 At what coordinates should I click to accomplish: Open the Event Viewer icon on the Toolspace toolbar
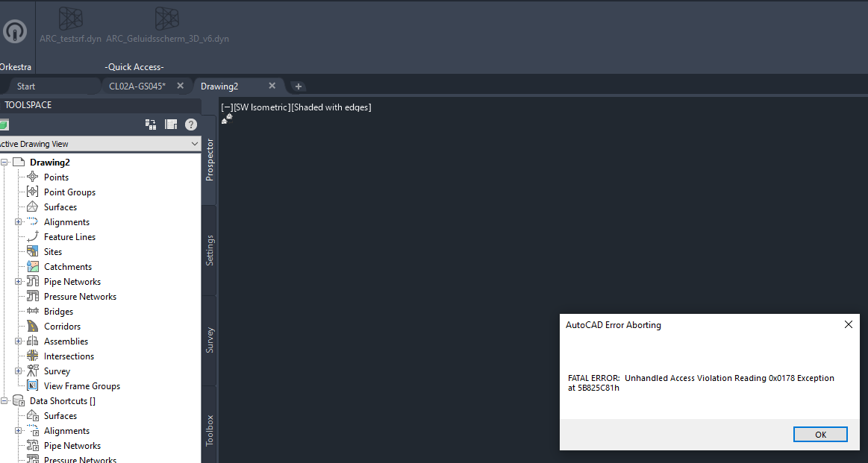[150, 125]
